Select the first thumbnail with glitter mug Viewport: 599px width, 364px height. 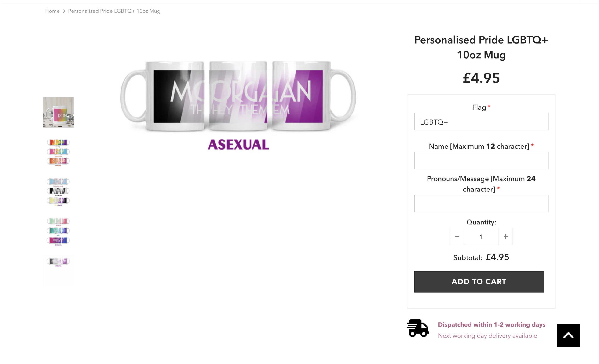[58, 113]
